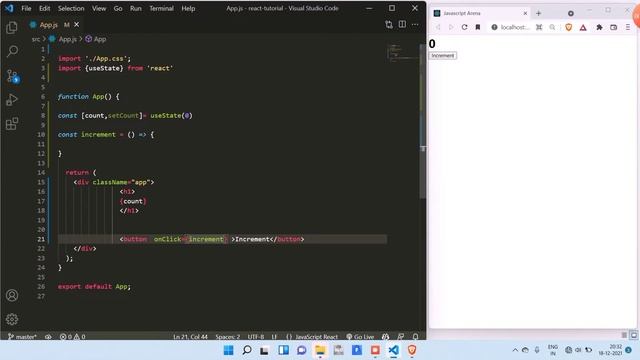Change encoding via UTF-8 in status bar

(x=256, y=337)
